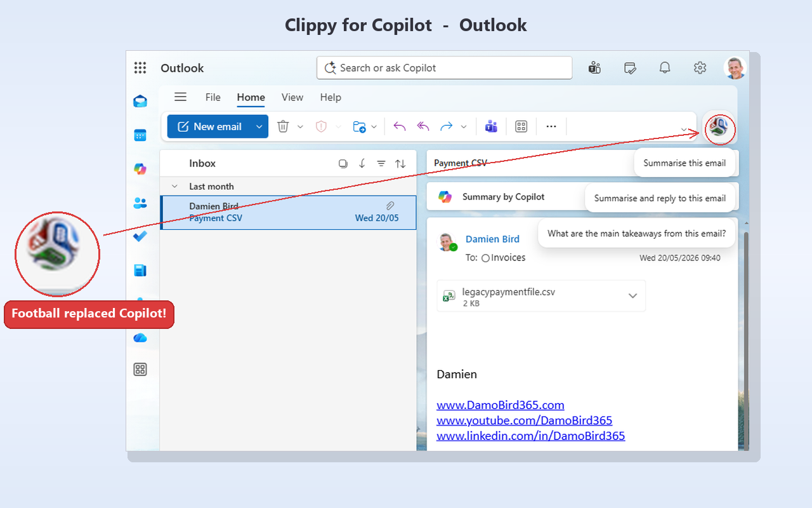The height and width of the screenshot is (508, 812).
Task: Click sender name Damien Bird in email
Action: pos(492,239)
